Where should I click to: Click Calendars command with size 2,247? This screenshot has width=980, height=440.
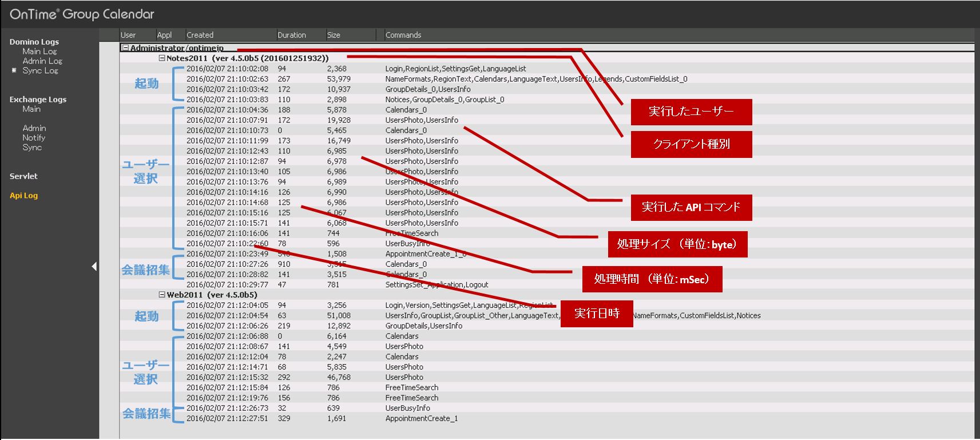402,357
